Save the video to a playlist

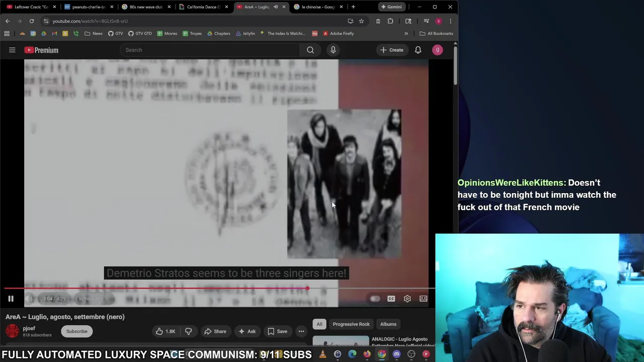point(277,331)
